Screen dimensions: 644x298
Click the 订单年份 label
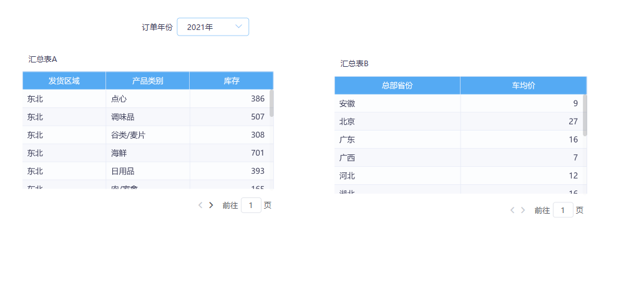pos(157,27)
